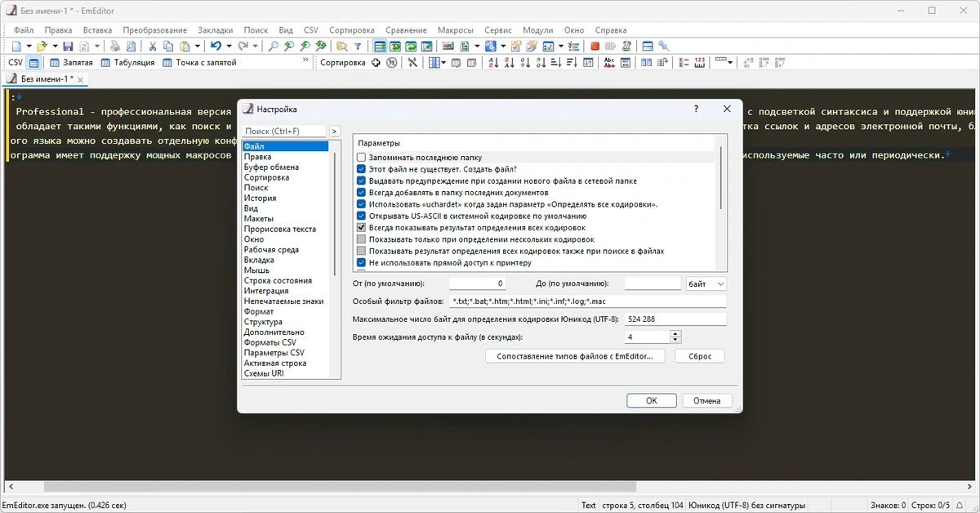Image resolution: width=980 pixels, height=513 pixels.
Task: Click the sort Z to A descending icon
Action: pos(510,63)
